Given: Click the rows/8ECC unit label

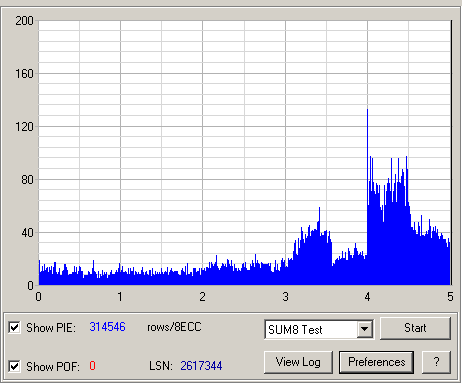Looking at the screenshot, I should point(174,327).
